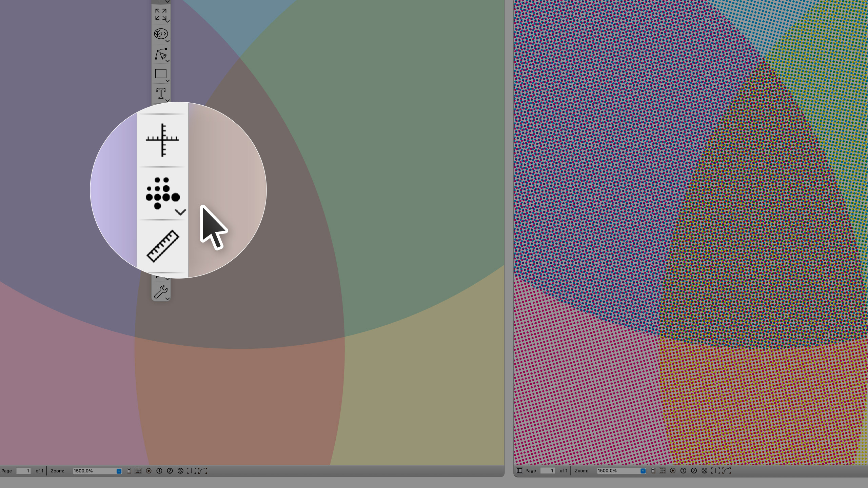Click circled 3 view mode in right window
The height and width of the screenshot is (488, 868).
704,471
